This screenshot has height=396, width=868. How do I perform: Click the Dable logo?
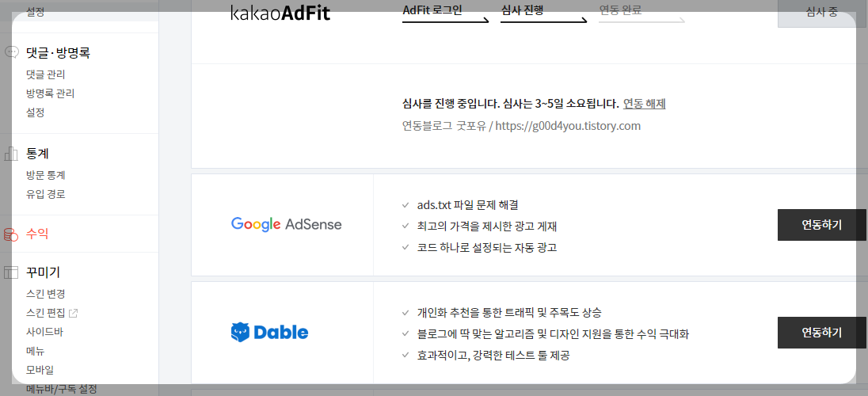269,333
